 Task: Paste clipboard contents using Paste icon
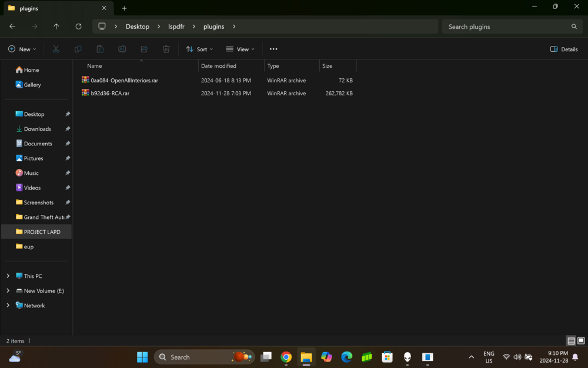click(x=100, y=49)
